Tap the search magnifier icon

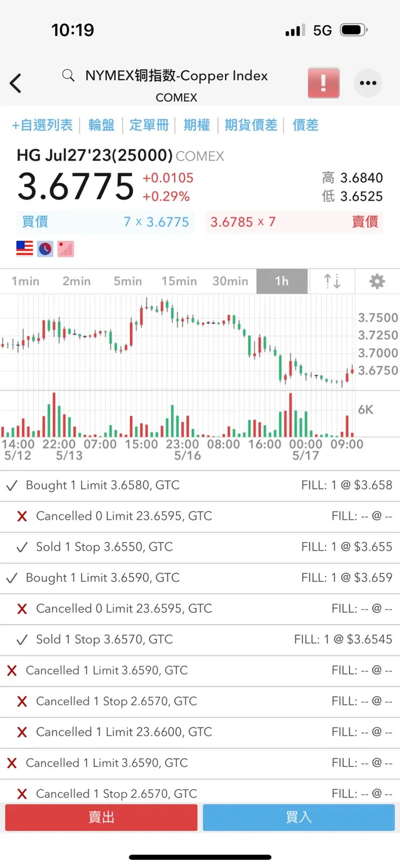point(68,75)
